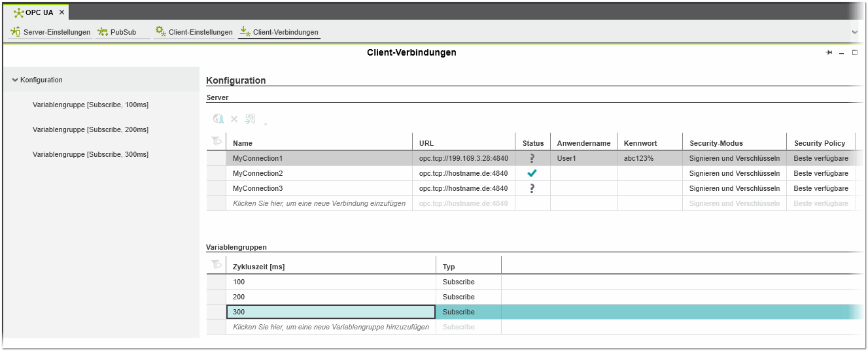Open the Client-Einstellungen tab
The width and height of the screenshot is (868, 351).
pos(194,32)
